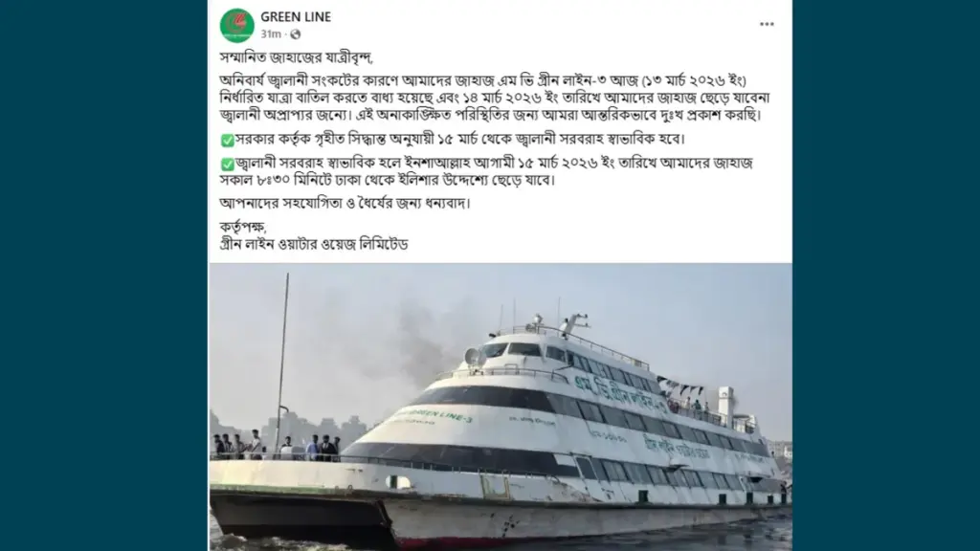Click the first green checkmark emoji
The height and width of the screenshot is (551, 980).
point(227,140)
